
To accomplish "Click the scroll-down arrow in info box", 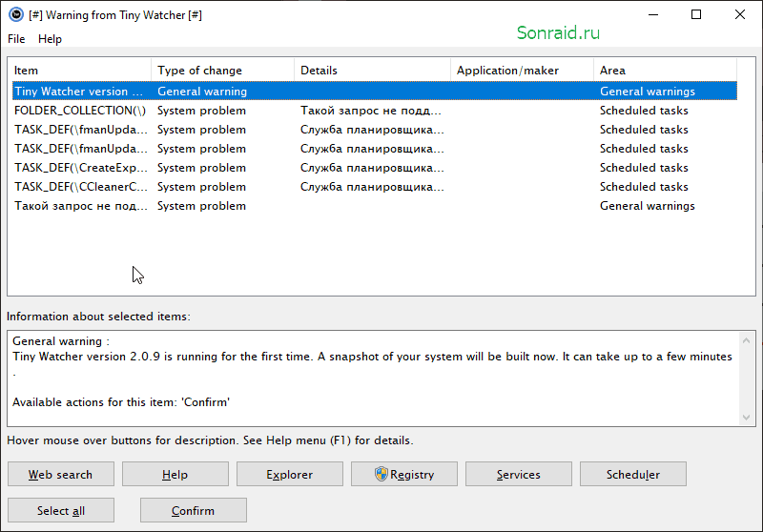I will (x=746, y=418).
